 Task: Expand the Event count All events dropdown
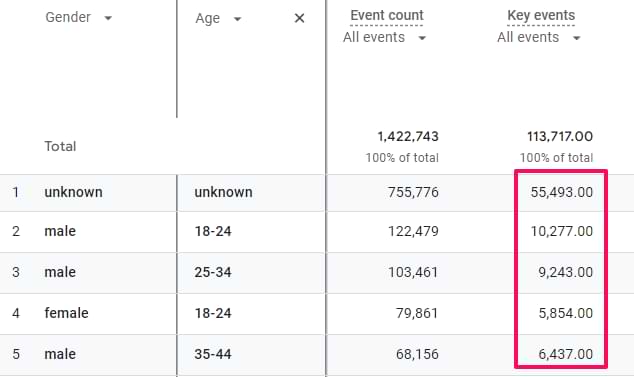coord(422,38)
